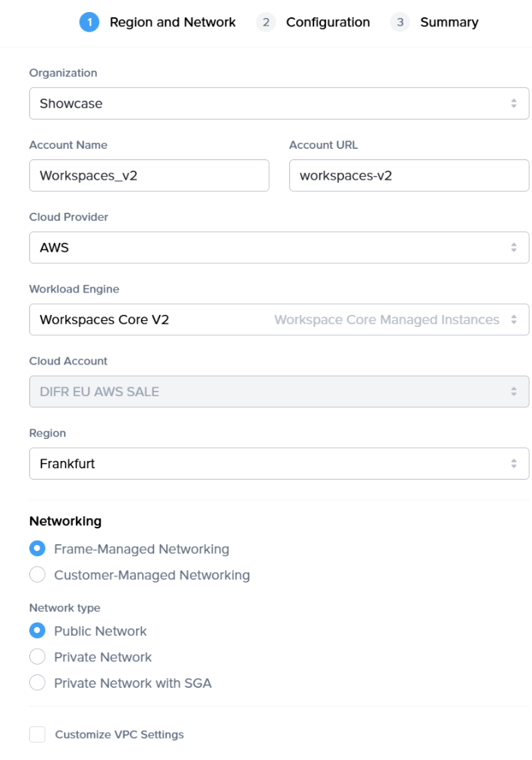
Task: Select Private Network with SGA
Action: [38, 683]
